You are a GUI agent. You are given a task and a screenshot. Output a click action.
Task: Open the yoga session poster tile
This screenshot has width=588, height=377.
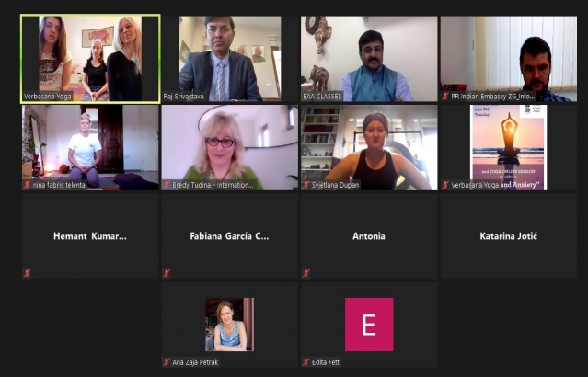tap(509, 147)
